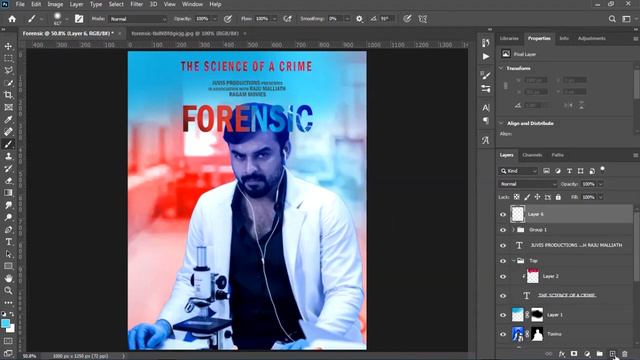Select the Zoom tool
Screen dimensions: 640x360
tap(8, 291)
